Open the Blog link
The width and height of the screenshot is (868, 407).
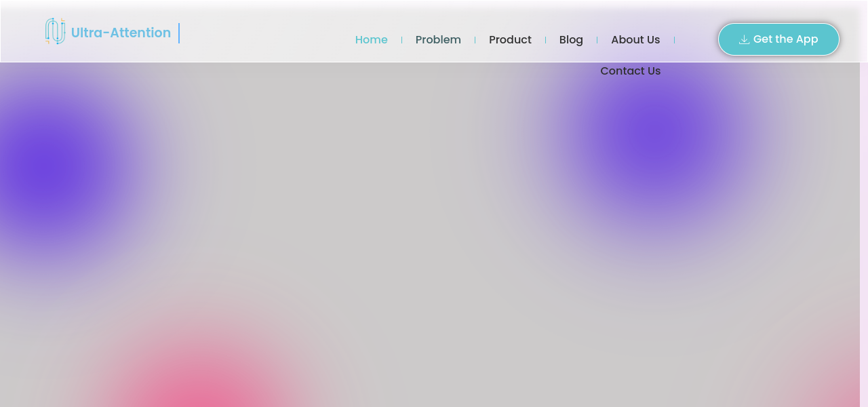click(571, 40)
